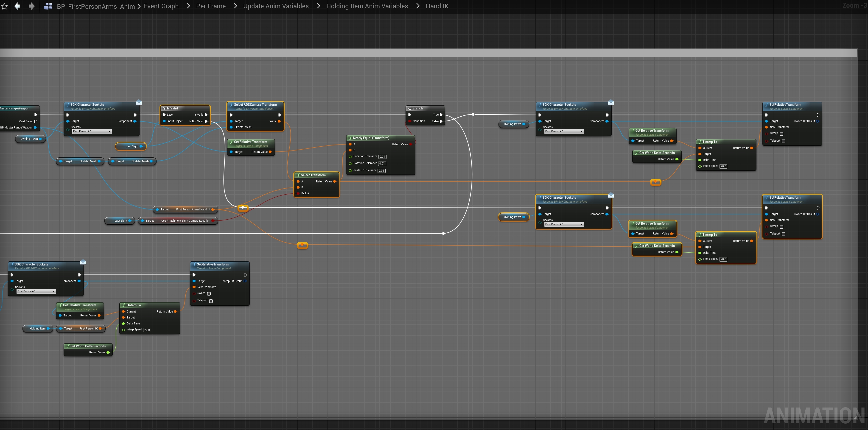Go to Update Anim Variables breadcrumb
The height and width of the screenshot is (430, 868).
click(276, 6)
